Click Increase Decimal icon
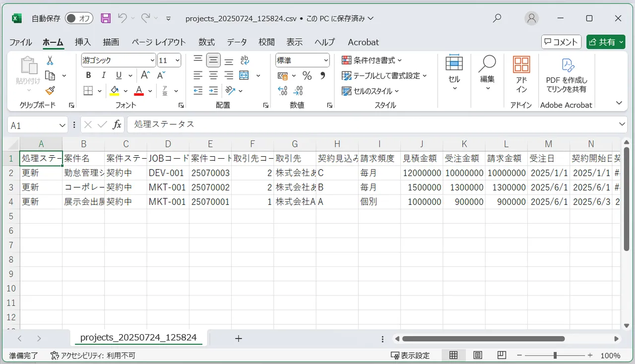The image size is (635, 364). tap(283, 91)
